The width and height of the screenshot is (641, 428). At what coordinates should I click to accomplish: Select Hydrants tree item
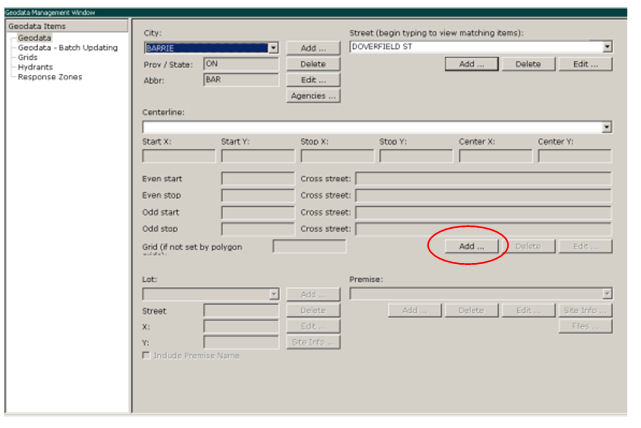pos(36,67)
